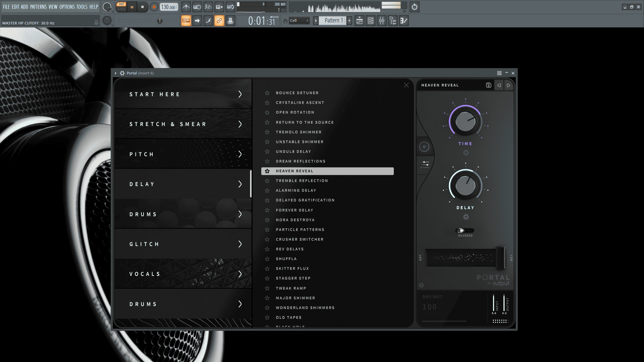The image size is (644, 362).
Task: Toggle the REVERSE switch
Action: click(465, 230)
